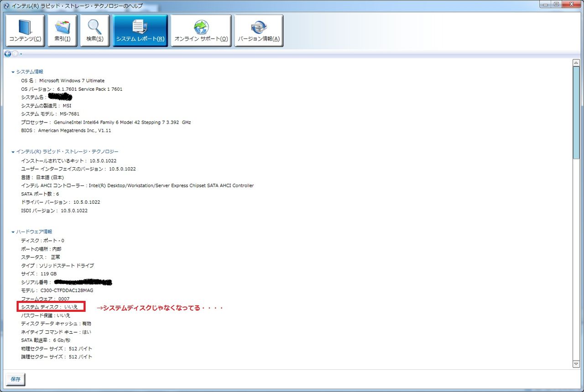Viewport: 584px width, 392px height.
Task: Click the ディスク : ポート - 0 line
Action: pos(42,241)
